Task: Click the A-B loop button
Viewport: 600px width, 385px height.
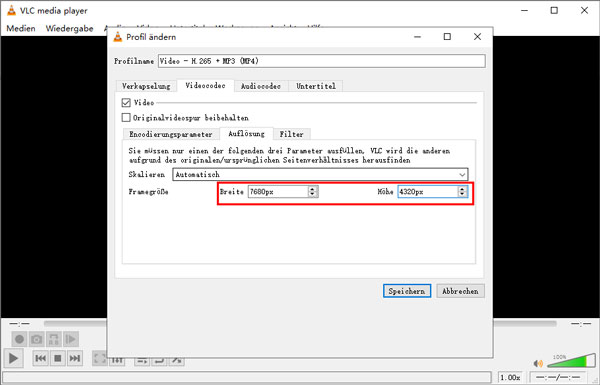Action: (54, 339)
